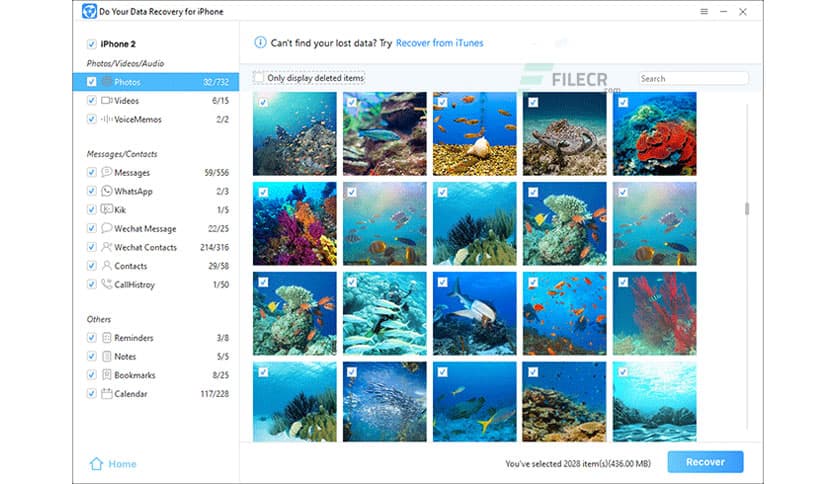Select the school of silver fish thumbnail
Screen dimensions: 836x484
coord(384,401)
